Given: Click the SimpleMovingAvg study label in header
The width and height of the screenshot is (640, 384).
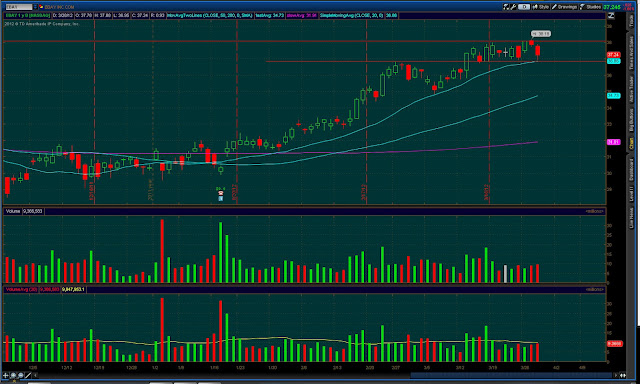Looking at the screenshot, I should [352, 16].
